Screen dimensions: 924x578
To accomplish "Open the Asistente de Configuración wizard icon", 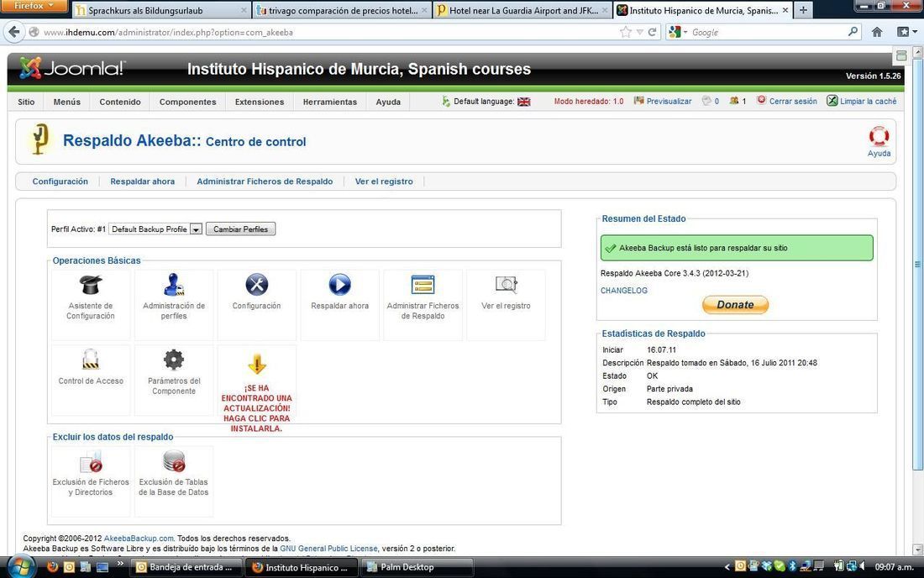I will [x=91, y=285].
